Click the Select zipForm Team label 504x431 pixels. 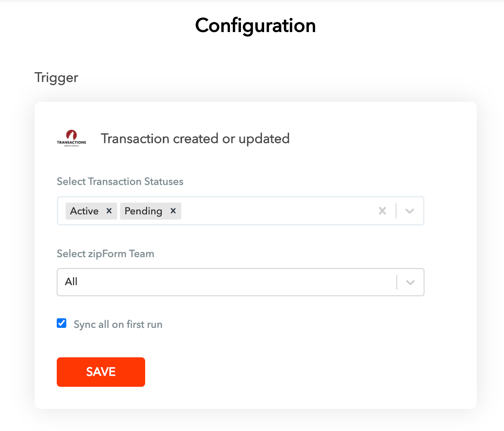[105, 254]
